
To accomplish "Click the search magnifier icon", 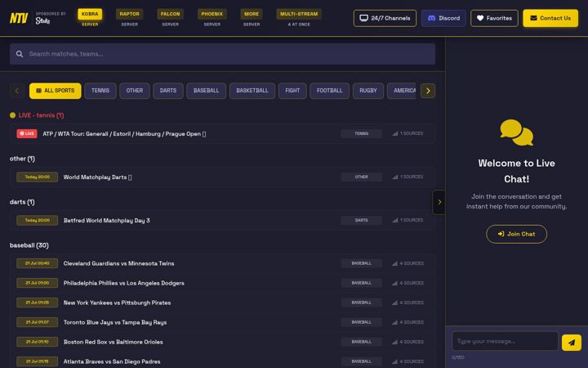I will pos(20,54).
